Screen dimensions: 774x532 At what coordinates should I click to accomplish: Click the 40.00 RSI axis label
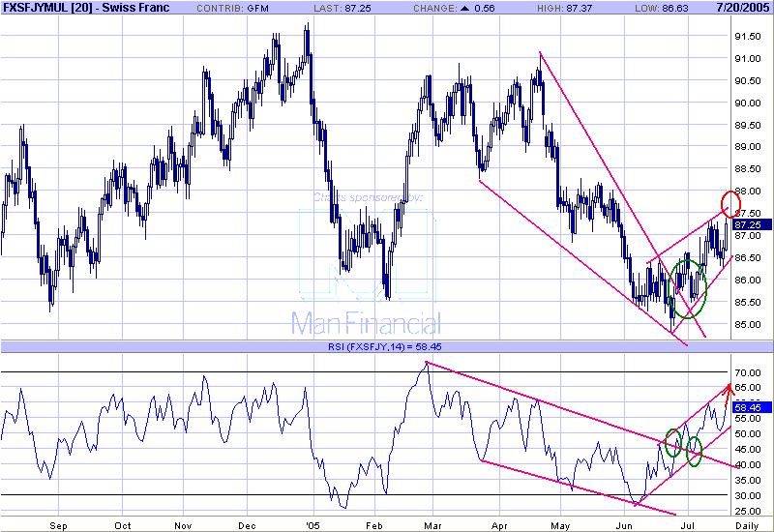tap(747, 464)
